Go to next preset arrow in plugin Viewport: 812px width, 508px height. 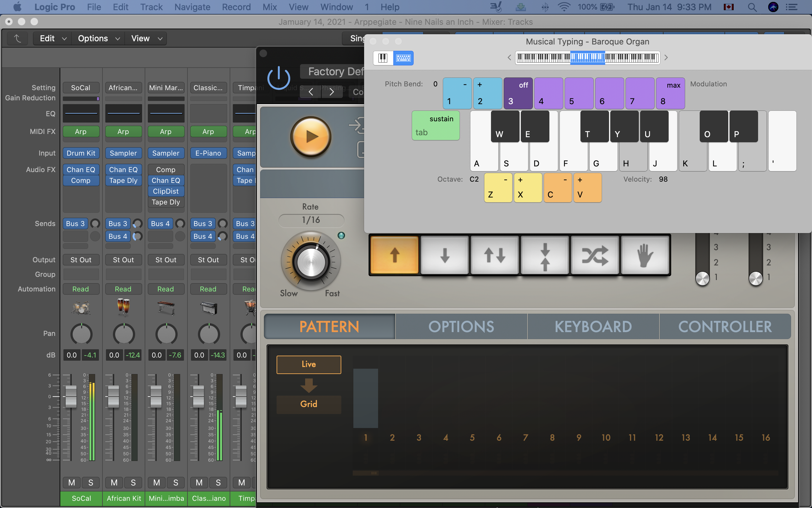[331, 92]
